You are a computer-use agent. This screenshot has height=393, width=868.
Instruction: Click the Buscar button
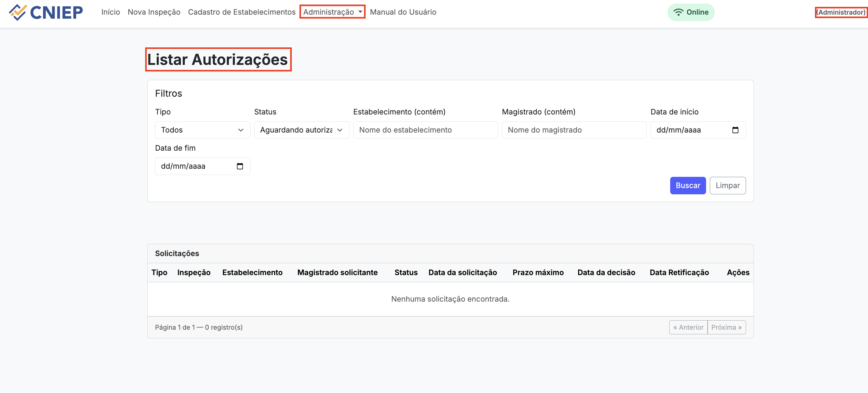688,186
